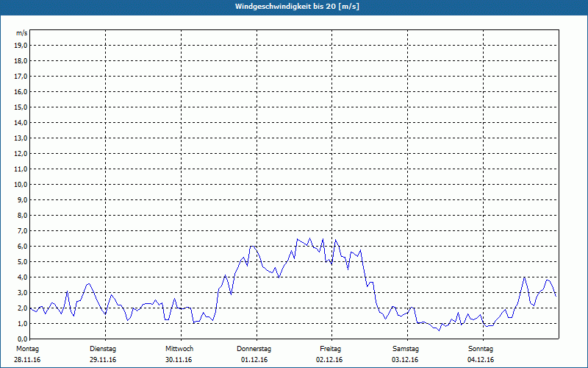Select the '7,0' y-axis value

click(23, 230)
